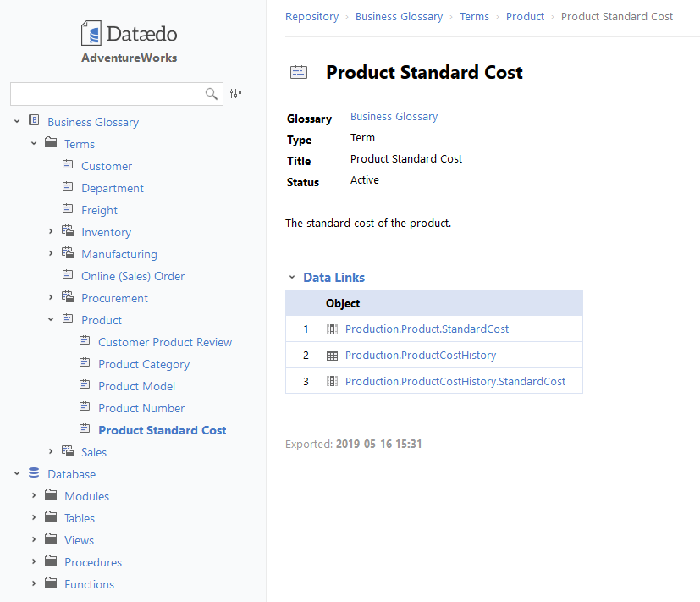Click the Business Glossary book icon in tree
700x602 pixels.
(34, 121)
